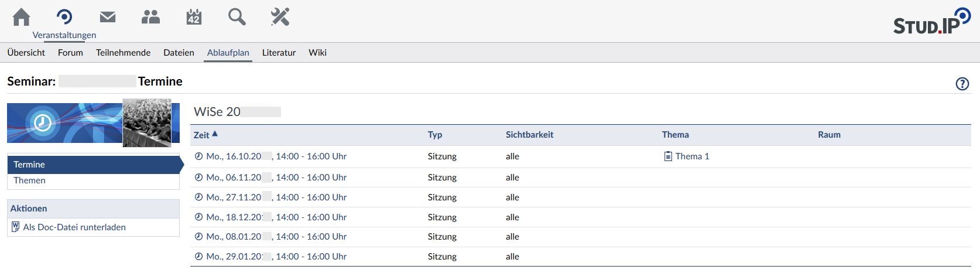Switch to the Forum tab
This screenshot has height=273, width=980.
(70, 53)
